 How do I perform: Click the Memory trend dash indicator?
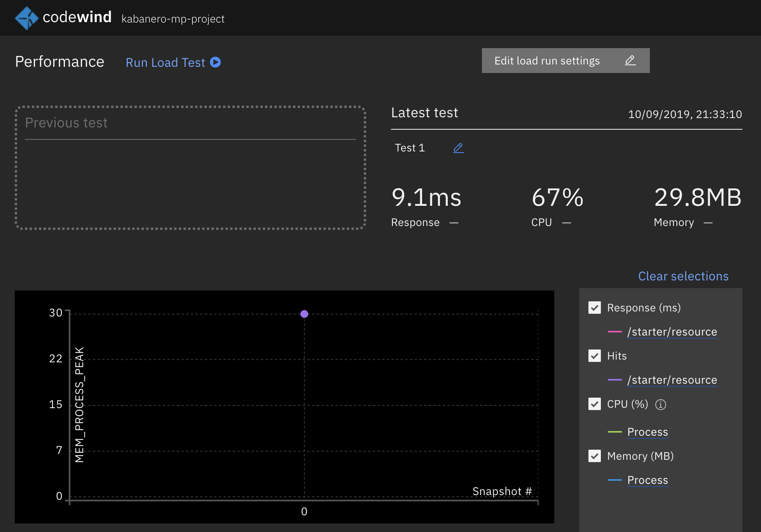click(708, 223)
